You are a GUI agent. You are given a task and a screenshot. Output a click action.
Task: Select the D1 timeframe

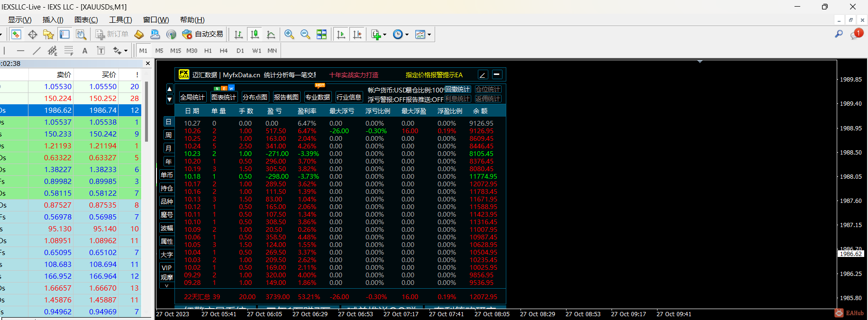pos(240,51)
